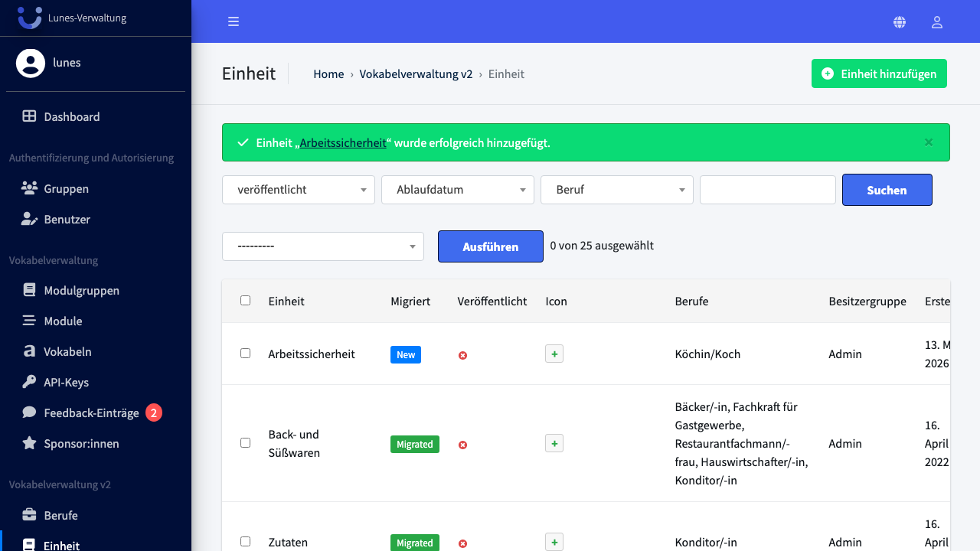Click the Lunes-Verwaltung title text
Screen dimensions: 980x551
click(x=87, y=18)
